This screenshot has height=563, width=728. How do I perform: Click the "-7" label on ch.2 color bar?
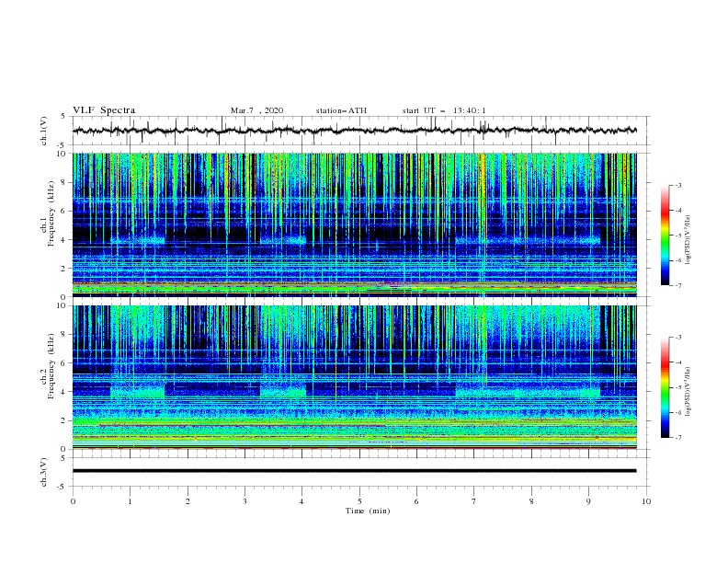[x=678, y=438]
